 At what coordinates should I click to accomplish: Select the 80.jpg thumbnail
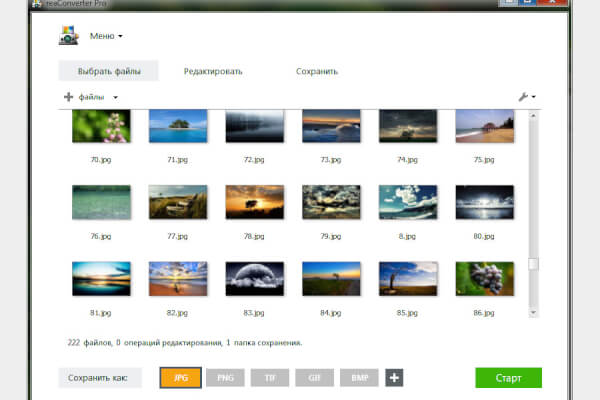click(484, 202)
